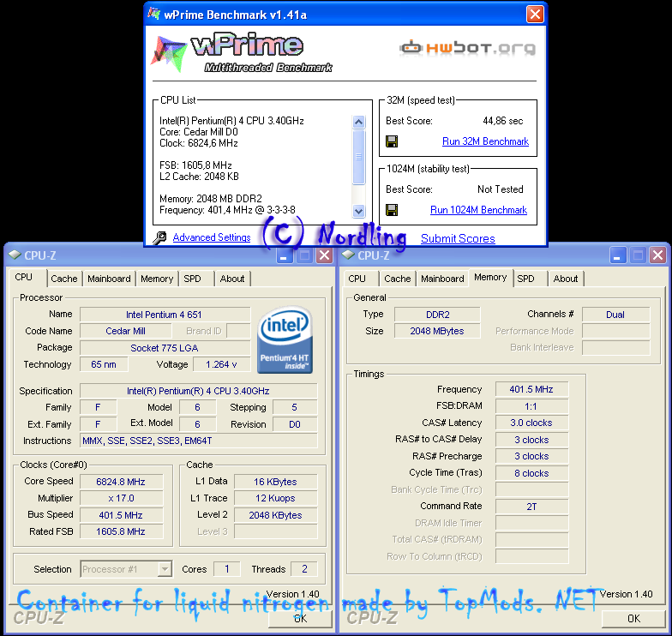The height and width of the screenshot is (636, 672).
Task: Minimize the left CPU-Z window
Action: point(284,255)
